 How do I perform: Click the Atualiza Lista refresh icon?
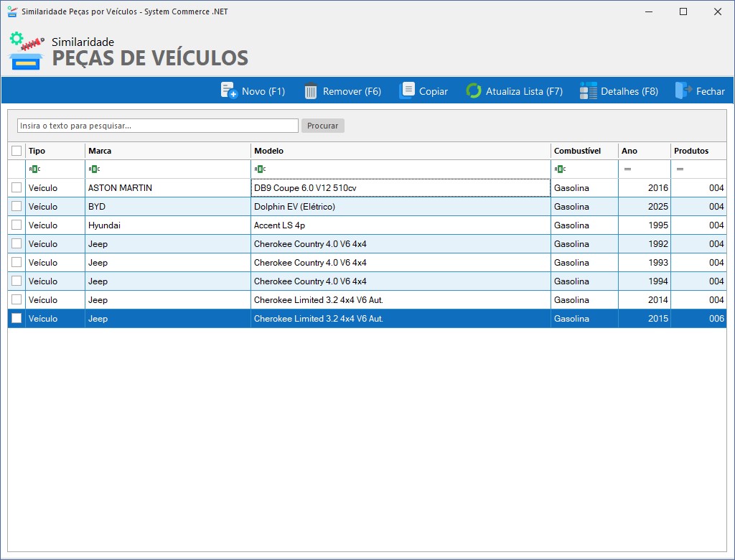474,91
